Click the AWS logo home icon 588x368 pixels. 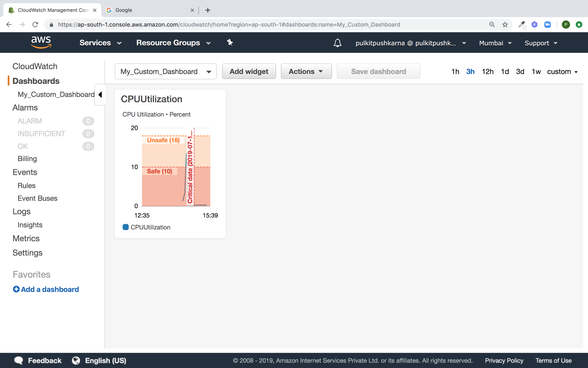tap(41, 42)
